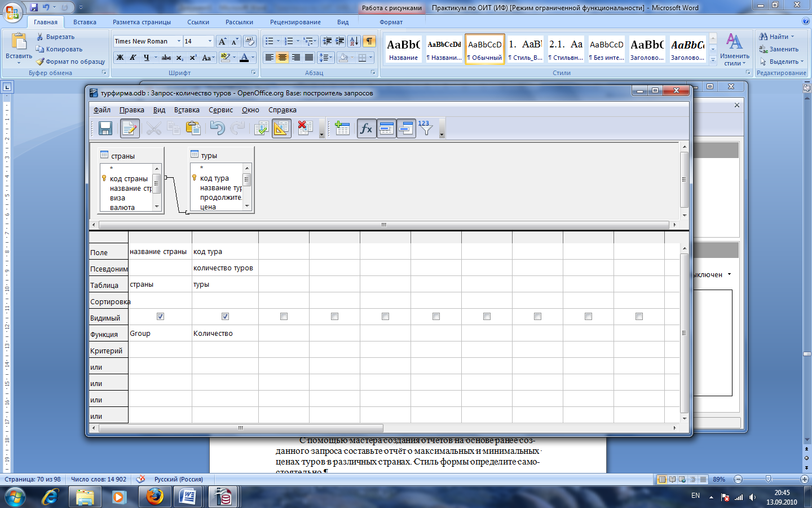The image size is (812, 508).
Task: Expand the line spacing dropdown
Action: [326, 58]
